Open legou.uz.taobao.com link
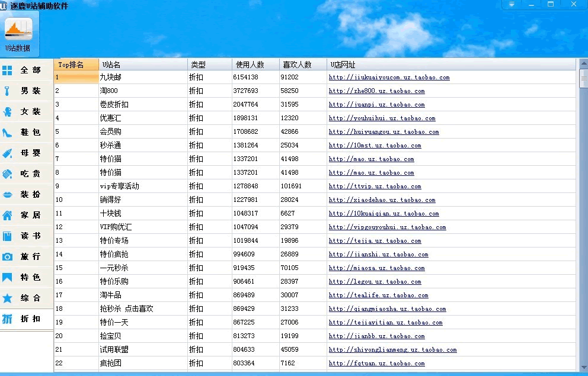The width and height of the screenshot is (588, 376). [x=375, y=282]
